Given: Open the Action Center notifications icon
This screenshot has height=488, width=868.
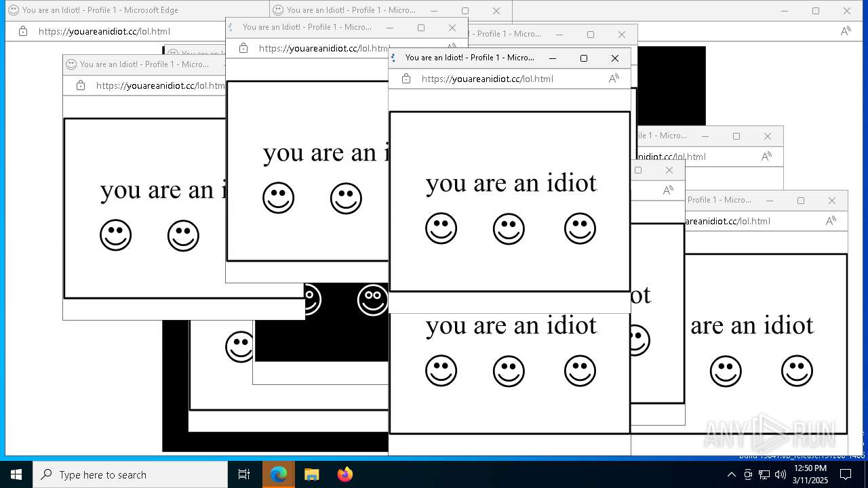Looking at the screenshot, I should (846, 474).
